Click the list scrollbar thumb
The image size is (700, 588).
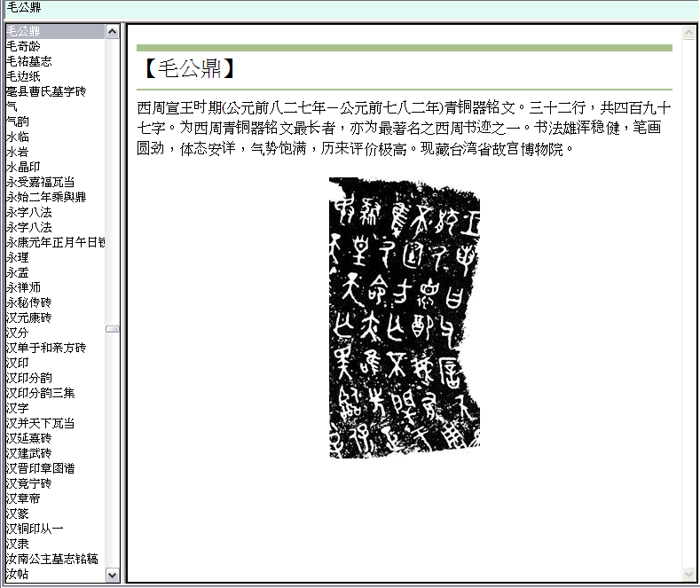click(112, 329)
